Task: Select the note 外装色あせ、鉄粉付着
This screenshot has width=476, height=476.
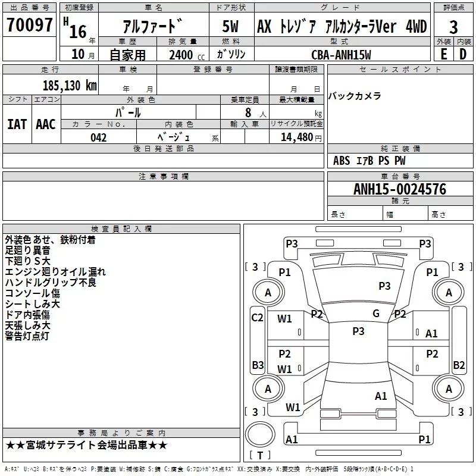Action: [50, 240]
